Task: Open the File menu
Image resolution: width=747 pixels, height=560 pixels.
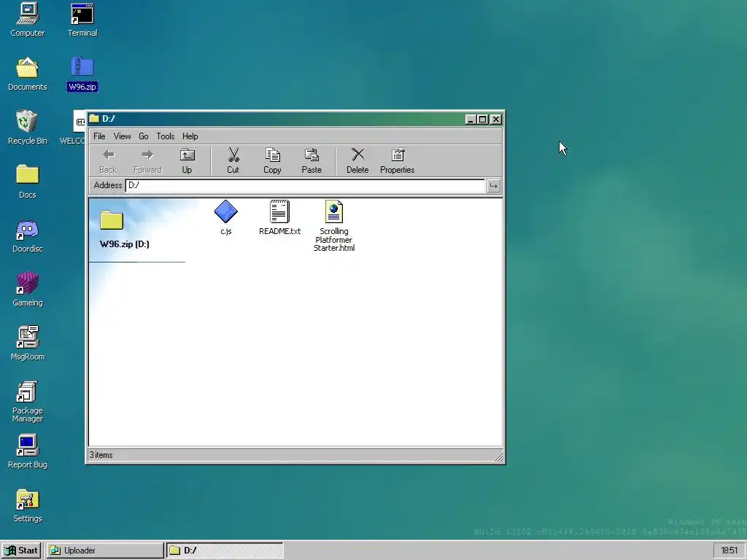Action: point(99,136)
